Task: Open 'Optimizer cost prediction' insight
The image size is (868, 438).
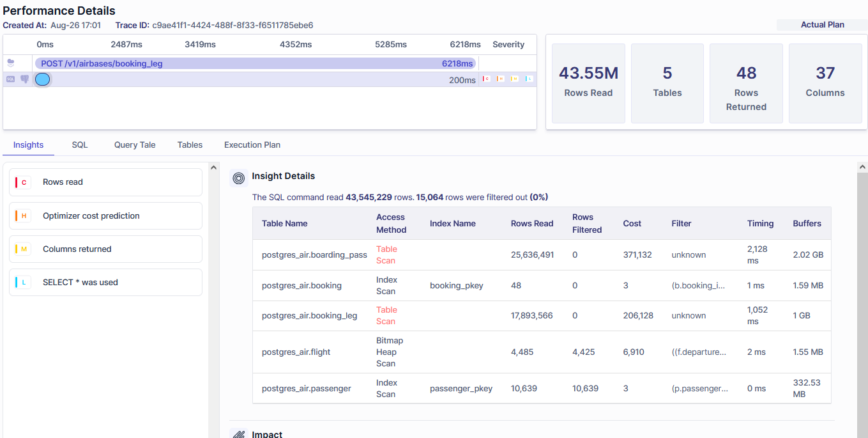Action: pyautogui.click(x=105, y=216)
